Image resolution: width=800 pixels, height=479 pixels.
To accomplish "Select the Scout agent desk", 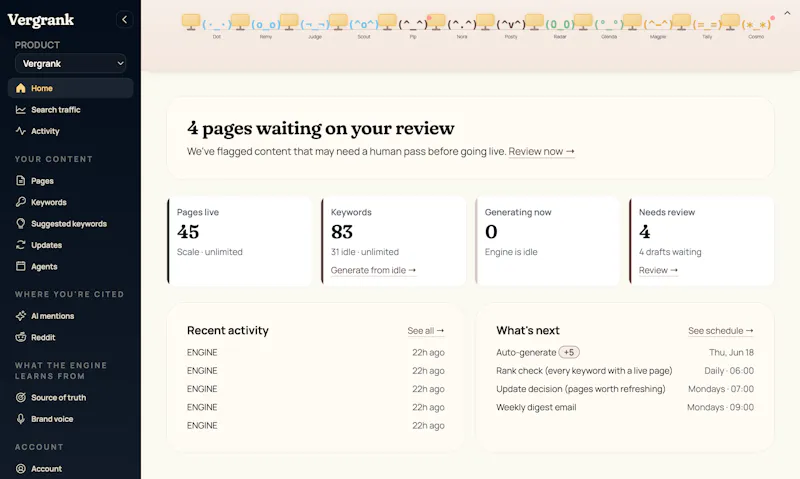I will (x=354, y=26).
